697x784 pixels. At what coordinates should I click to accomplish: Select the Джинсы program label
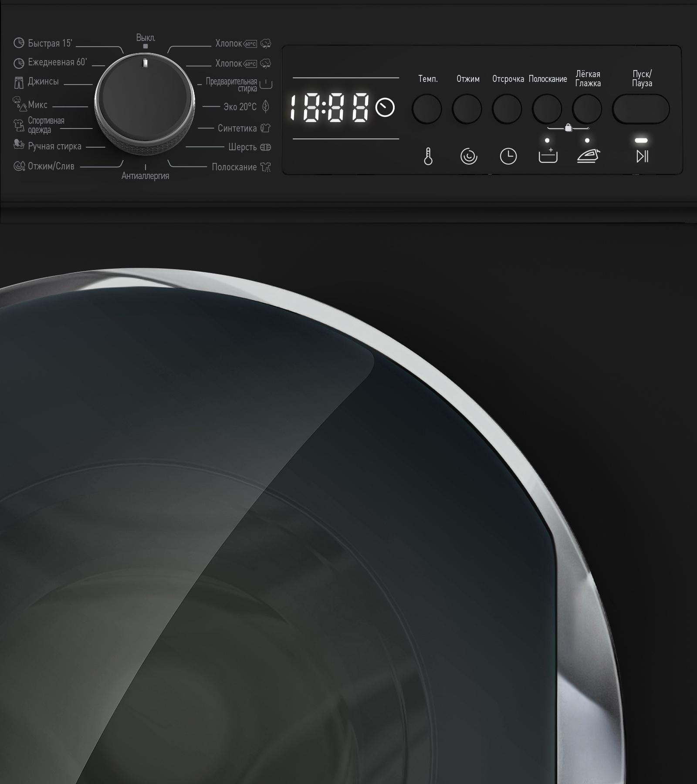43,82
